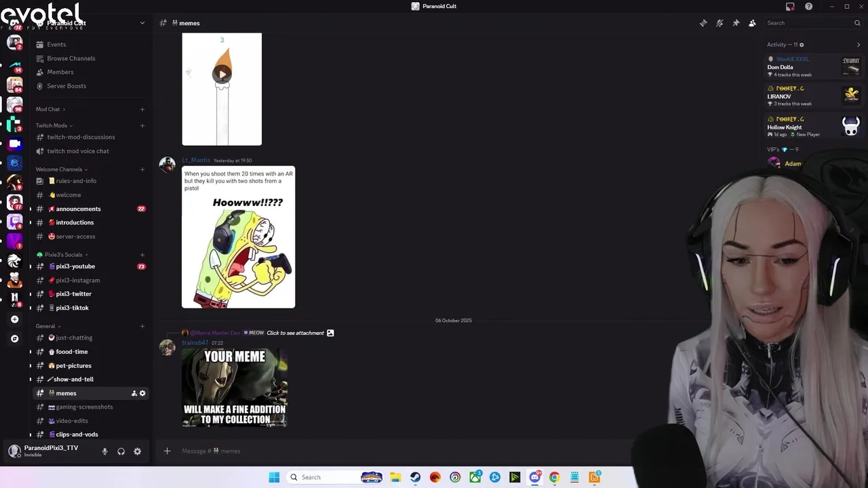Image resolution: width=868 pixels, height=488 pixels.
Task: Open gaming-screenshots channel
Action: click(90, 407)
